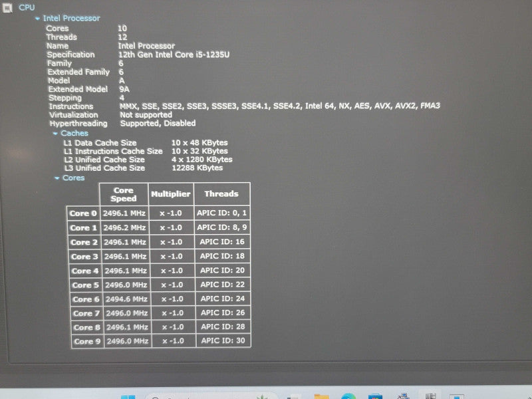Image resolution: width=532 pixels, height=399 pixels.
Task: Open the Windows Start button on taskbar
Action: pyautogui.click(x=128, y=396)
